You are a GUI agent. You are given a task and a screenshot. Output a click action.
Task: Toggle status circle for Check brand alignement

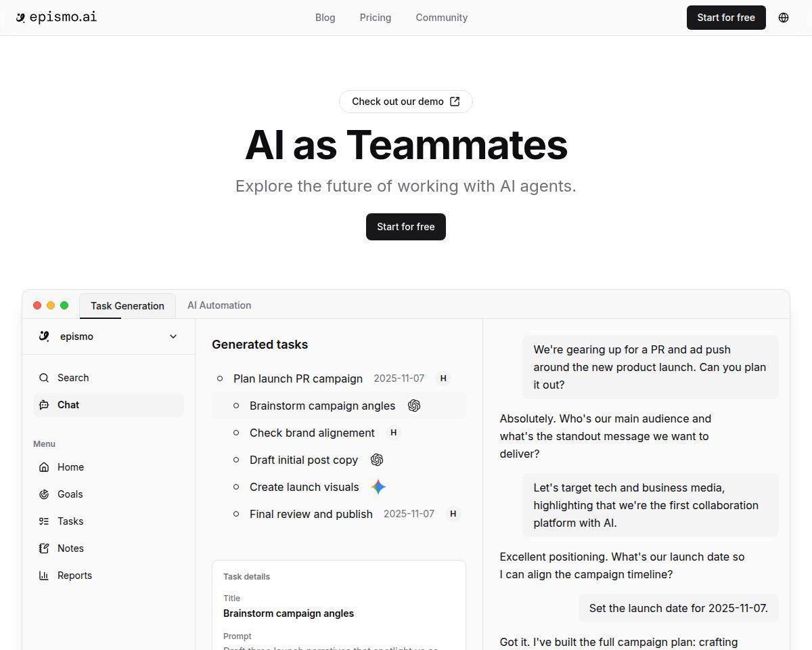[236, 433]
